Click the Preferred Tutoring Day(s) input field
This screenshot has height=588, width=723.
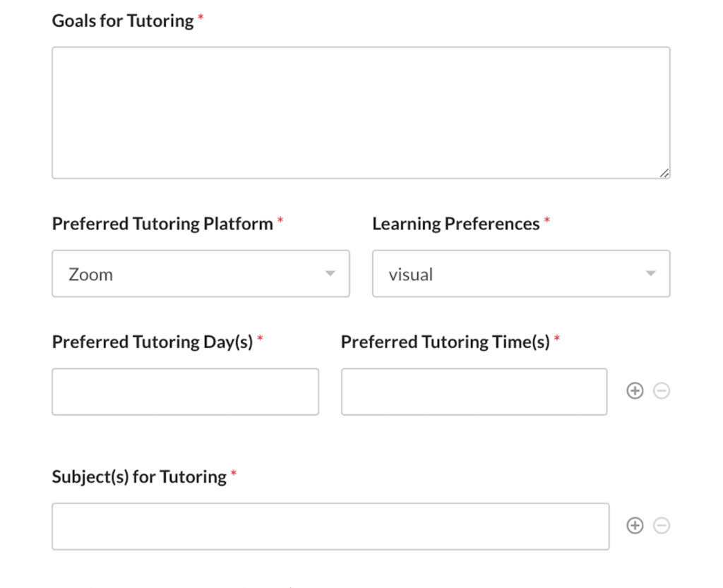(185, 391)
